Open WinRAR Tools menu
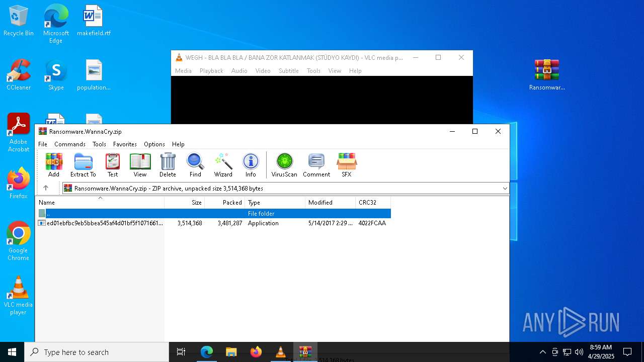This screenshot has width=644, height=362. pyautogui.click(x=99, y=144)
